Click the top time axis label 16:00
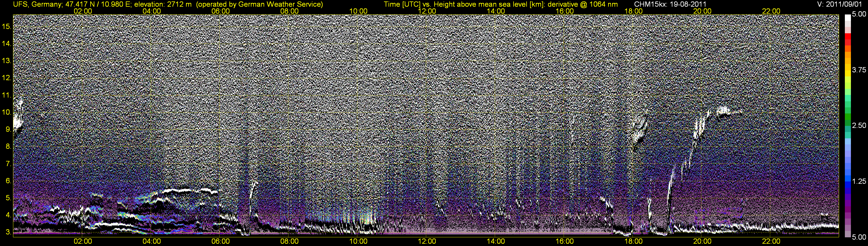The width and height of the screenshot is (868, 246). click(565, 11)
